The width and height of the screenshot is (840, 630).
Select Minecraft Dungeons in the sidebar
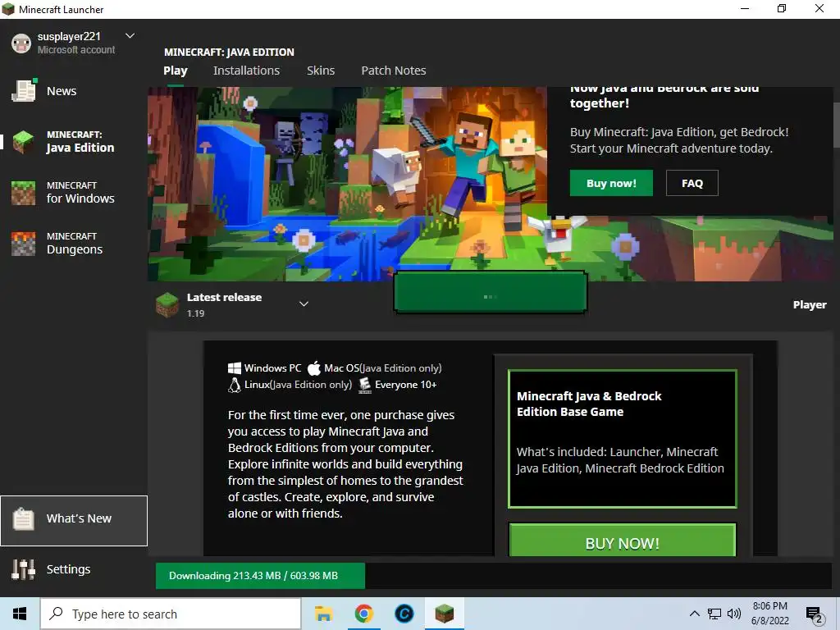(73, 244)
